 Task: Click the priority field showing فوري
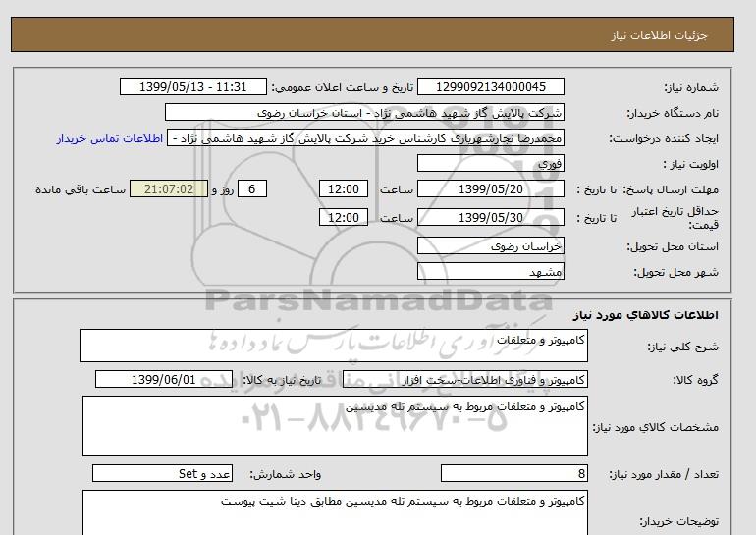(490, 163)
